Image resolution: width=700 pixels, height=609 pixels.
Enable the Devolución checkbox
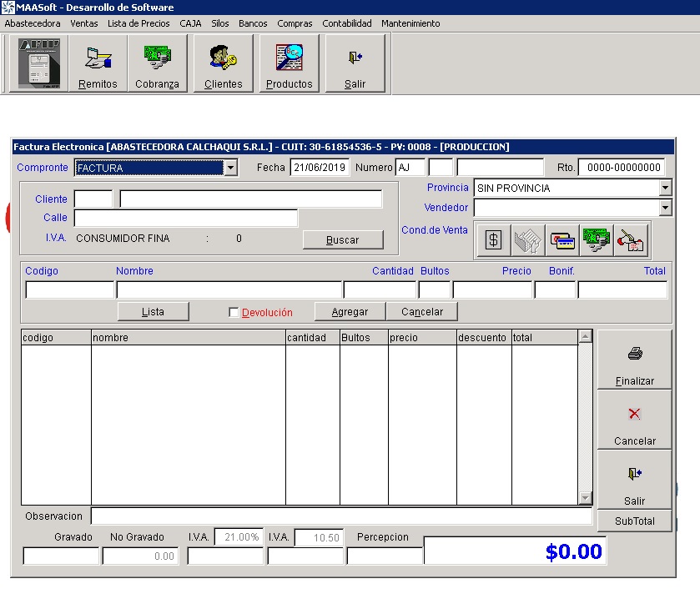[234, 312]
